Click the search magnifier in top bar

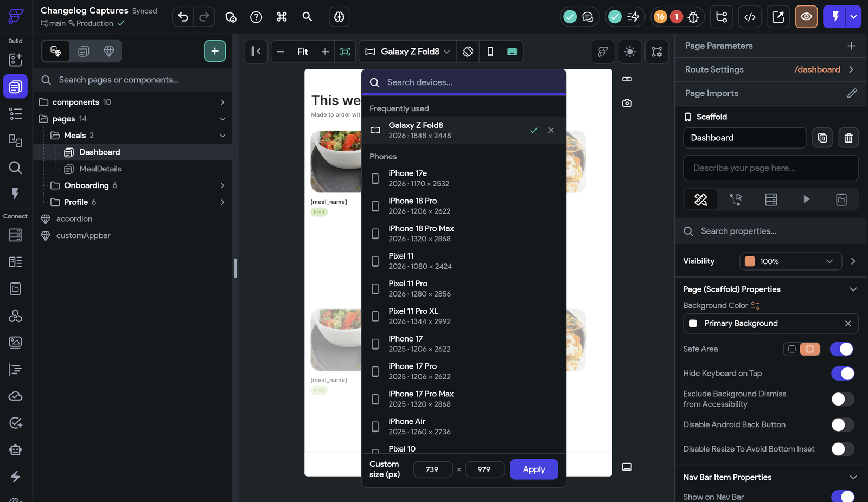click(x=307, y=17)
